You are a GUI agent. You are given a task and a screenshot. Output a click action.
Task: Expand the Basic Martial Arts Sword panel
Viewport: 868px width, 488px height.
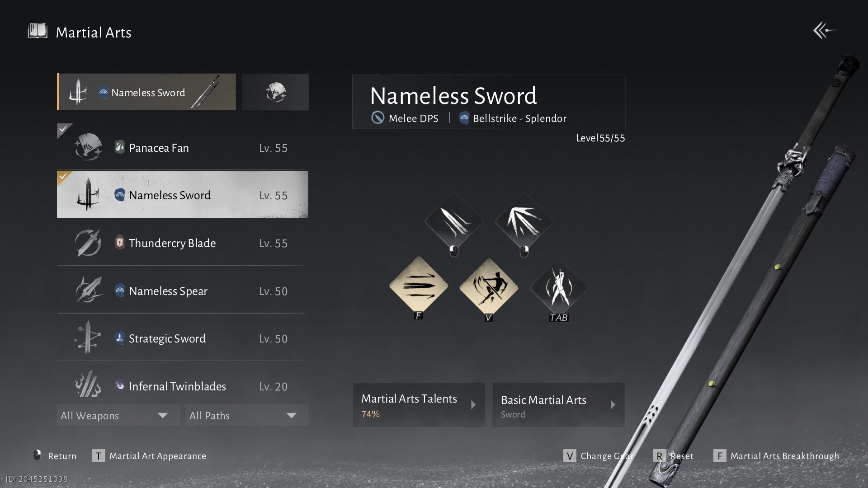click(558, 405)
